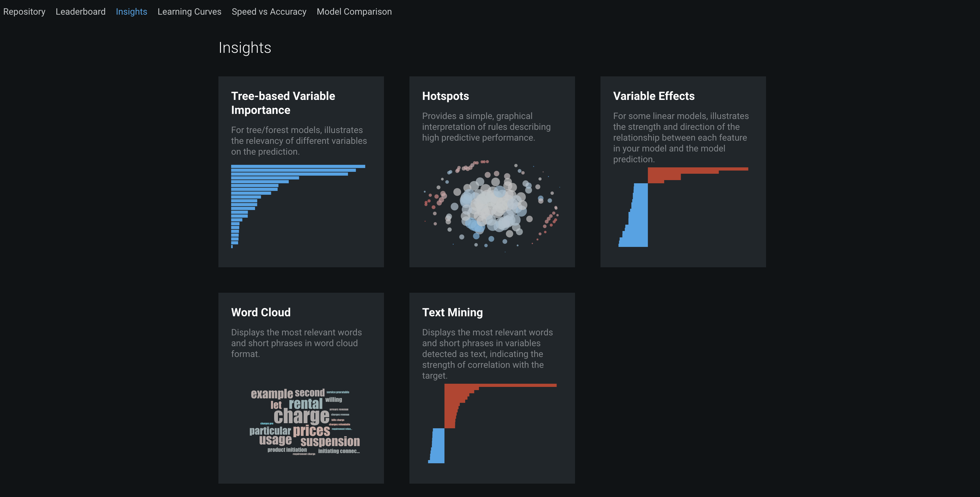Click the Insights page heading

pyautogui.click(x=245, y=47)
